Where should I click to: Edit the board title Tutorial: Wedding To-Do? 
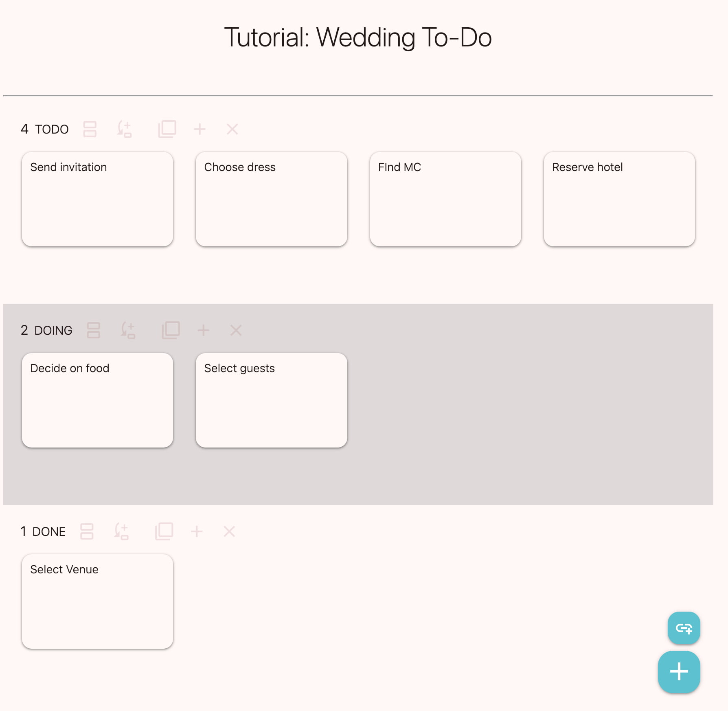pyautogui.click(x=357, y=37)
